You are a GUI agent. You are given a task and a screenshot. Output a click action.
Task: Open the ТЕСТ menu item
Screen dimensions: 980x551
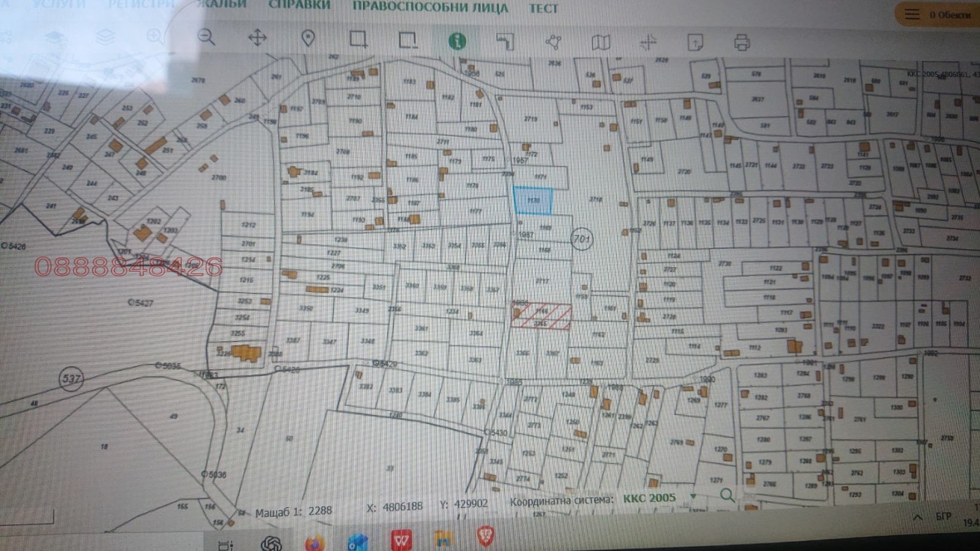[x=543, y=9]
